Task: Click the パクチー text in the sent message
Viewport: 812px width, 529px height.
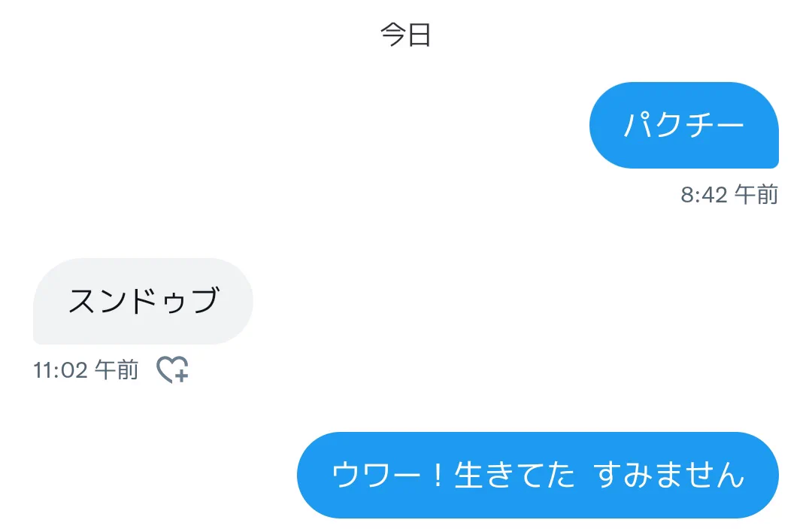Action: click(x=684, y=125)
